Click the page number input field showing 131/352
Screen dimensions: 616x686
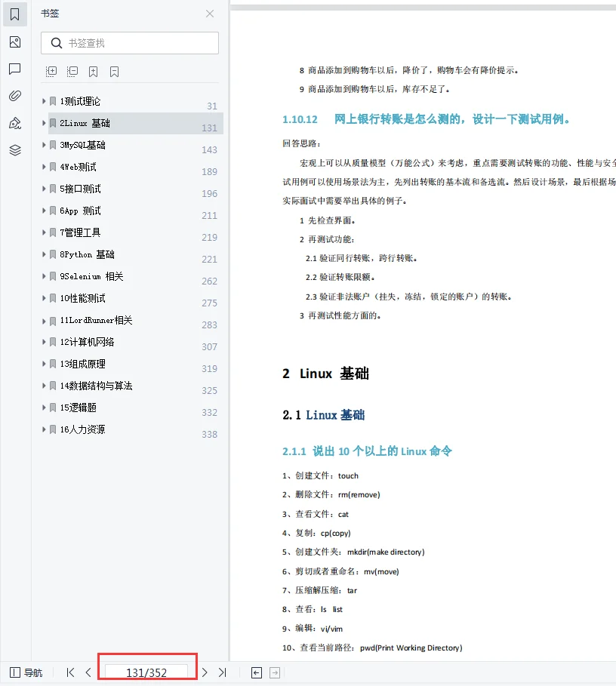pyautogui.click(x=147, y=670)
